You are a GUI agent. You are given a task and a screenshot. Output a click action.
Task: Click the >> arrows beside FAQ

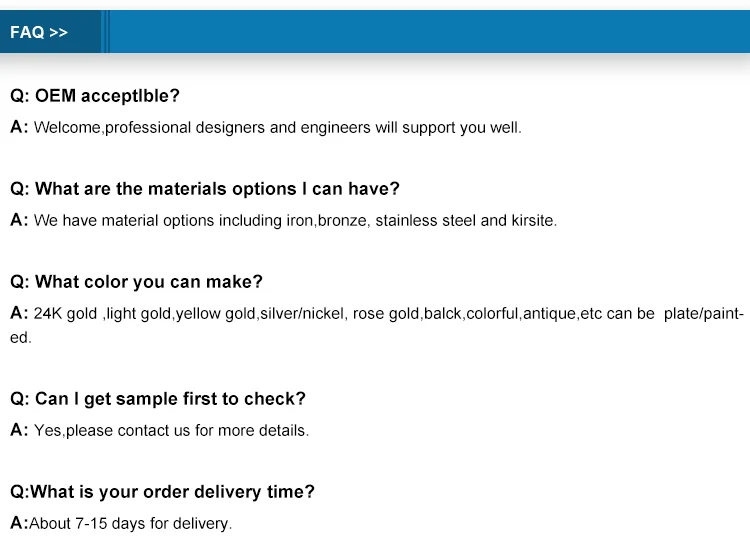58,32
